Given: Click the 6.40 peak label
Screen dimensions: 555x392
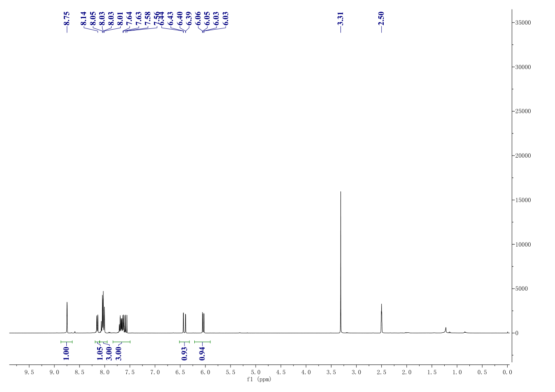Looking at the screenshot, I should [x=180, y=19].
